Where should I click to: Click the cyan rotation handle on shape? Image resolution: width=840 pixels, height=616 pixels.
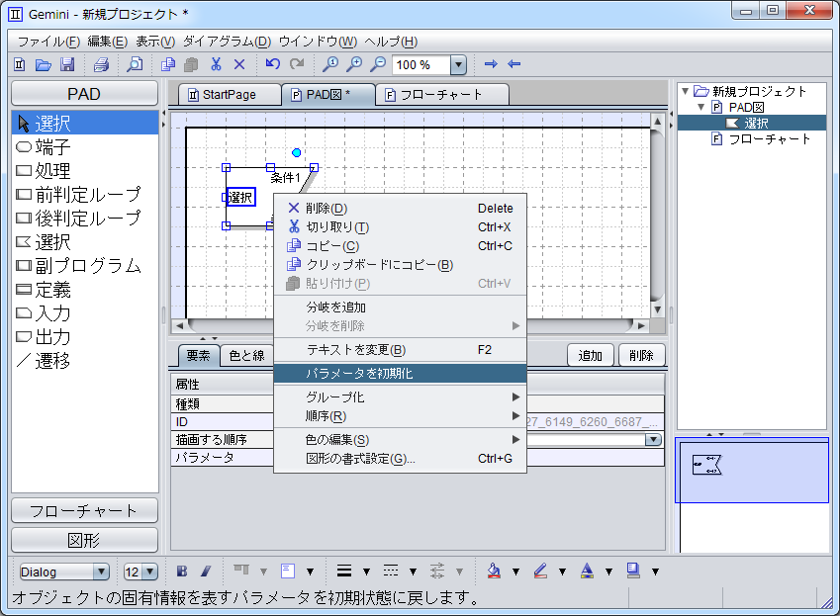pyautogui.click(x=296, y=152)
